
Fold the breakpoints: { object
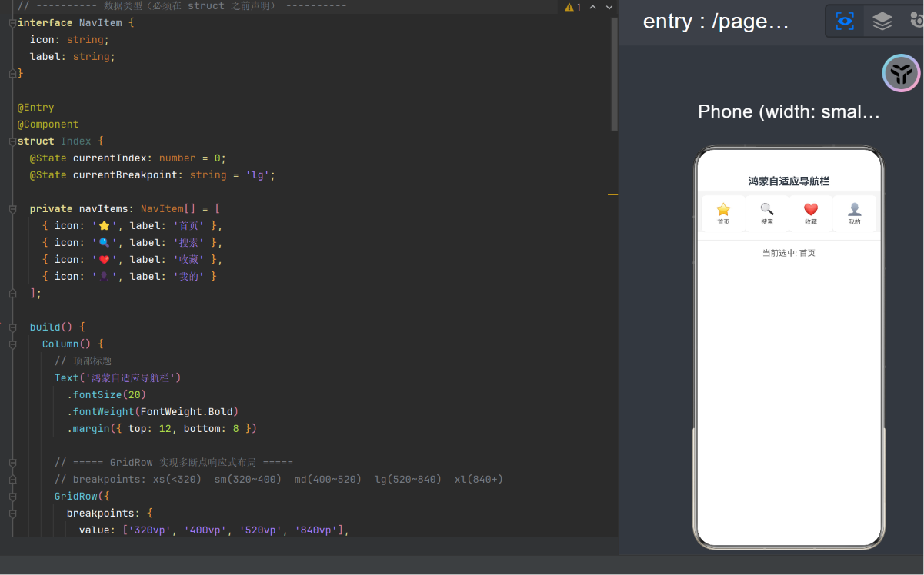[x=12, y=514]
